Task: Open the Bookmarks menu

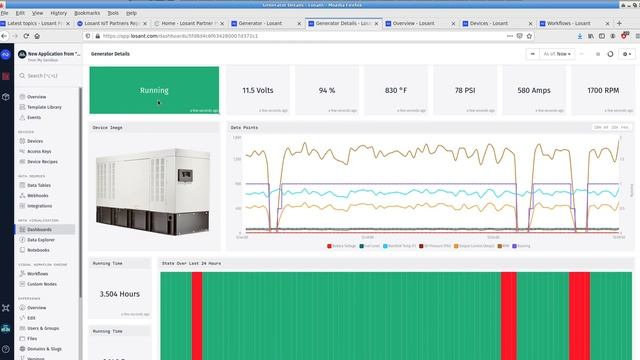Action: (87, 13)
